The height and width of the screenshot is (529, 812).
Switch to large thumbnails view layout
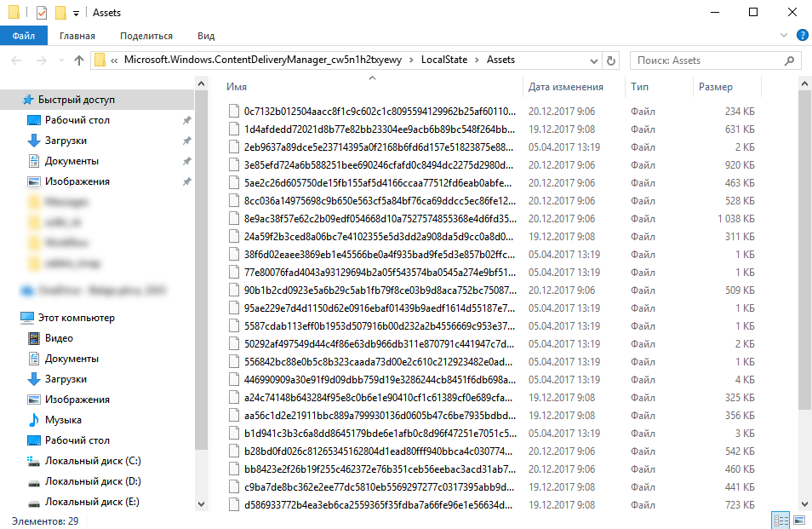point(798,520)
